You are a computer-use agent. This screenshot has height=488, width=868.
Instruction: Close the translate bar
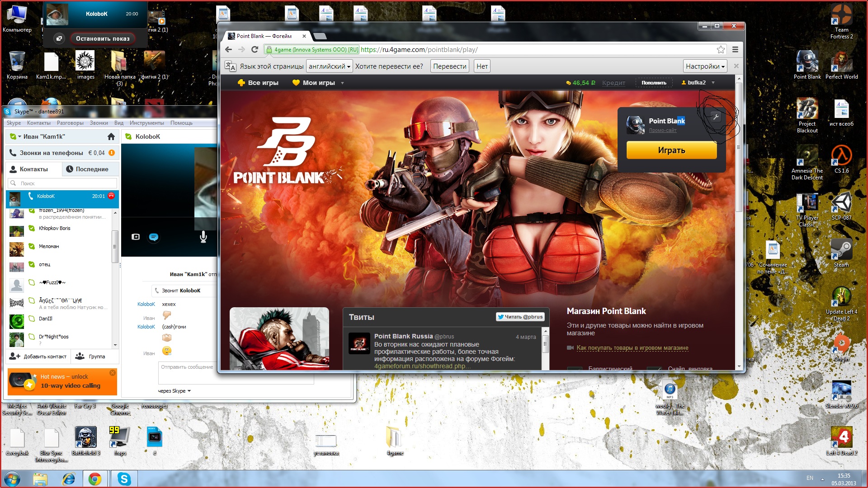point(736,66)
